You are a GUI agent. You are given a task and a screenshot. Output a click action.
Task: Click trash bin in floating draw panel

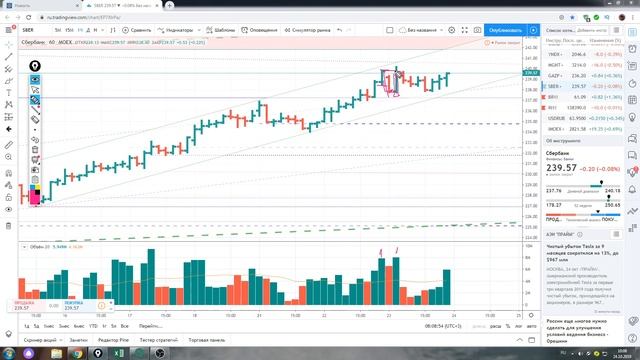[35, 150]
